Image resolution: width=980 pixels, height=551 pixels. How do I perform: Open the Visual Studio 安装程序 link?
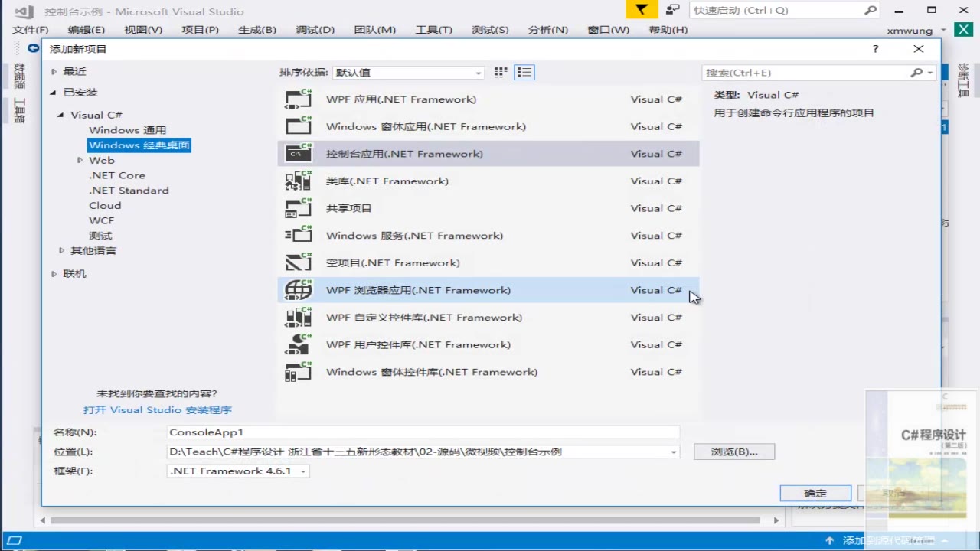point(158,410)
